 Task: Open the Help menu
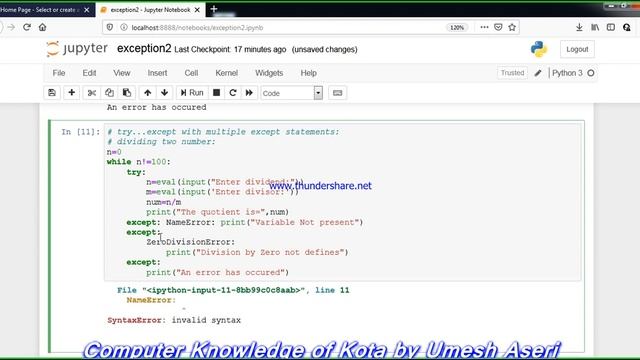point(309,73)
